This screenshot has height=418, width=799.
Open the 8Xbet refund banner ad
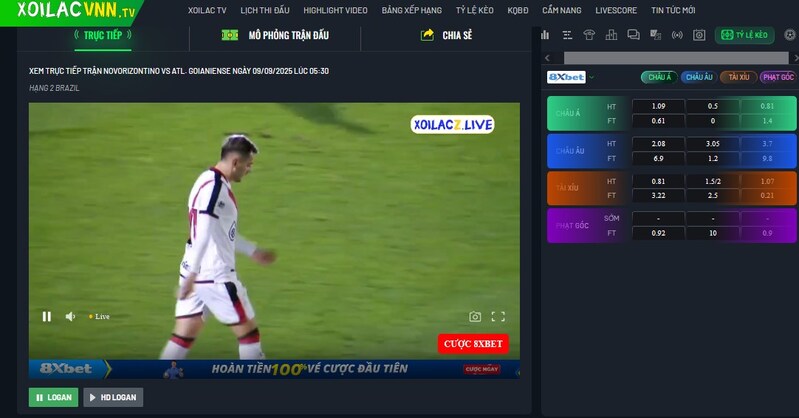pyautogui.click(x=274, y=369)
